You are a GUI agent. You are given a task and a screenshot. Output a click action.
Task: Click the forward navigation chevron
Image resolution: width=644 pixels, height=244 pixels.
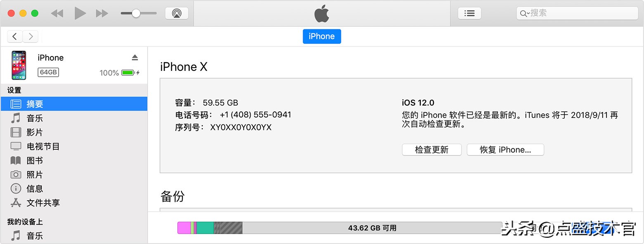tap(31, 36)
